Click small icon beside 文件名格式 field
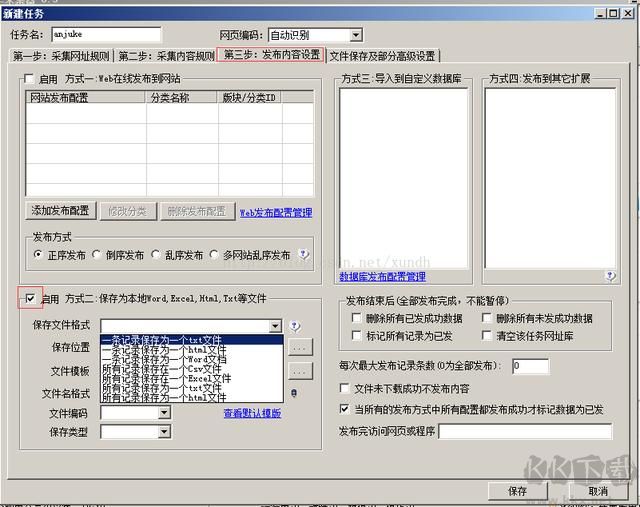Image resolution: width=640 pixels, height=507 pixels. point(294,393)
